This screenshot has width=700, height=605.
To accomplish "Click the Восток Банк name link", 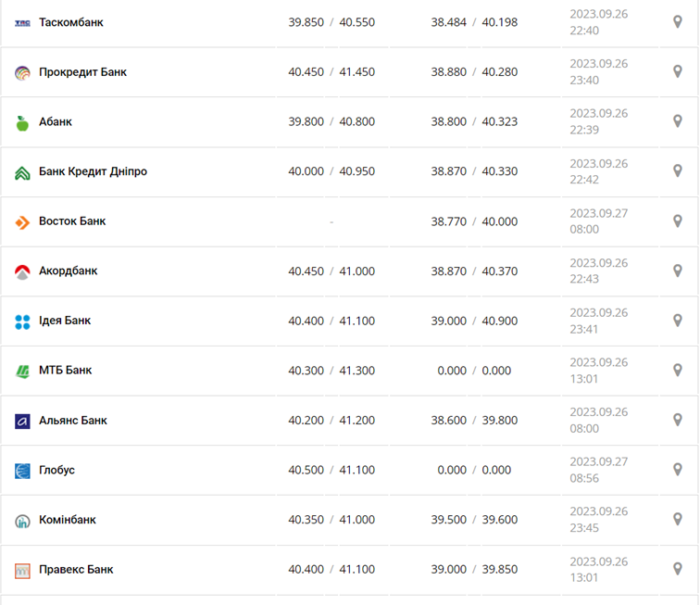I will tap(72, 221).
